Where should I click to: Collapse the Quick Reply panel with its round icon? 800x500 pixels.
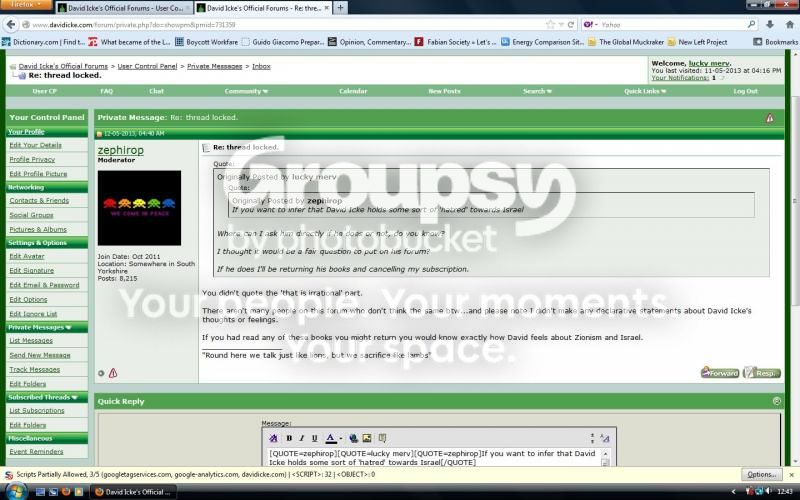(x=777, y=401)
